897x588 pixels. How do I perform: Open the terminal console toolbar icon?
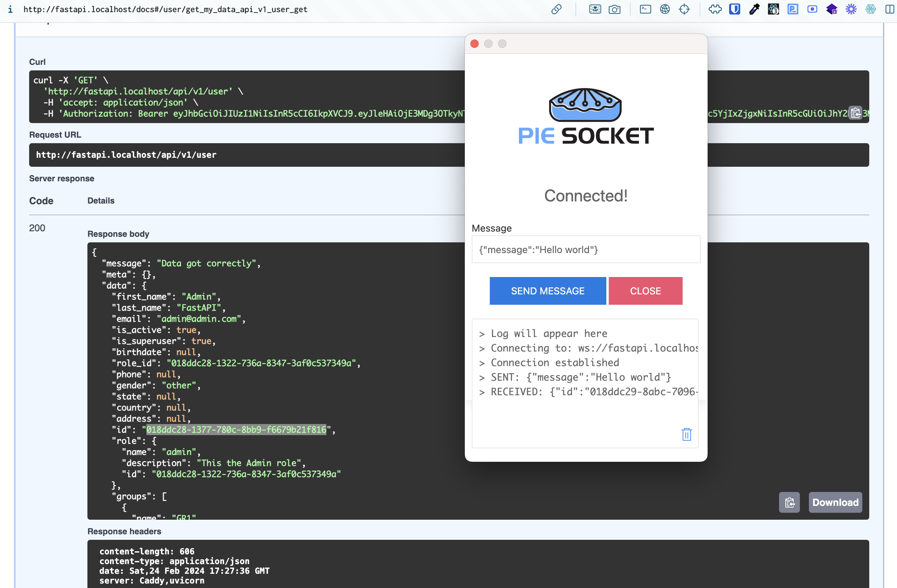point(645,9)
